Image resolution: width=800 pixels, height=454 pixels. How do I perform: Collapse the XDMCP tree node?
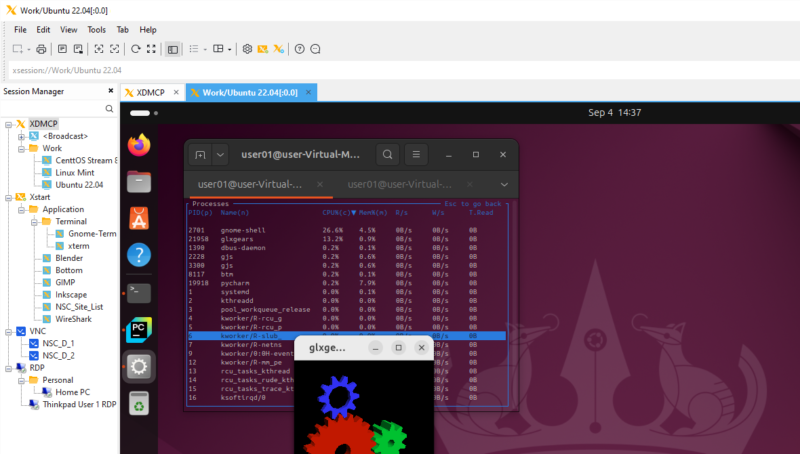tap(8, 123)
